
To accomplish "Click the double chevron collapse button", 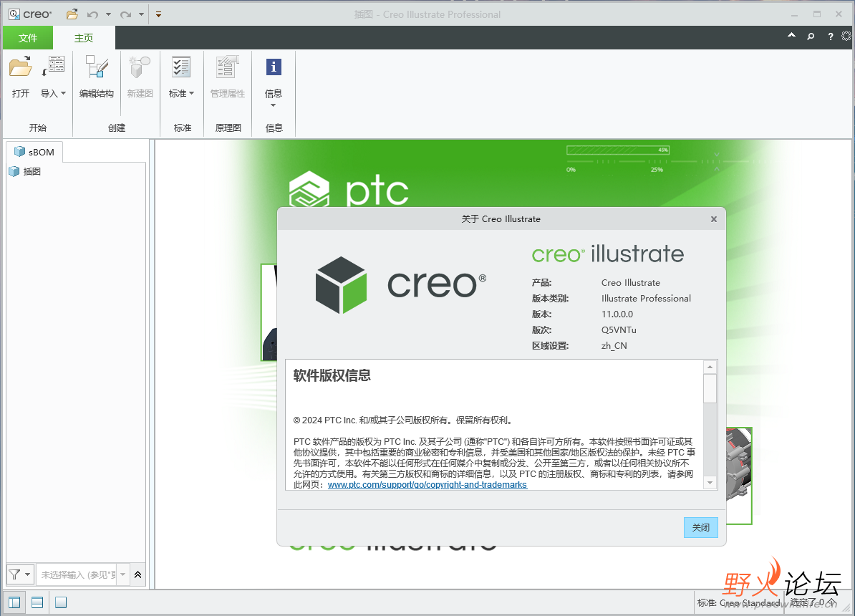I will [138, 574].
